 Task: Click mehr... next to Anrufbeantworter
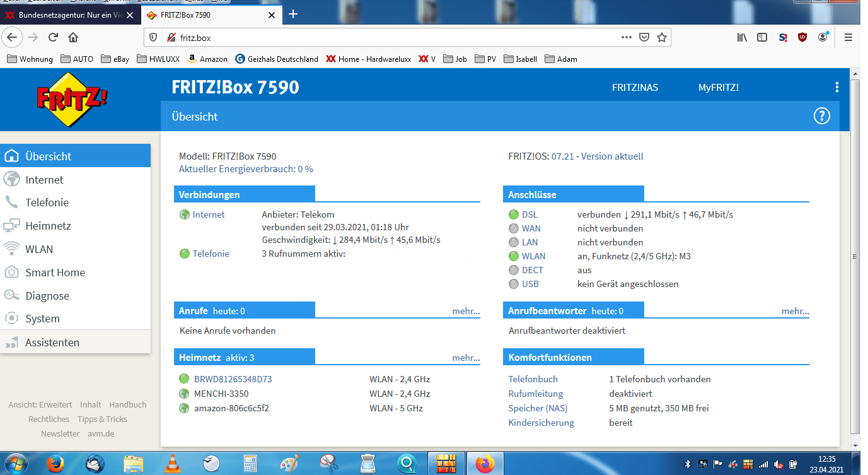(x=796, y=311)
